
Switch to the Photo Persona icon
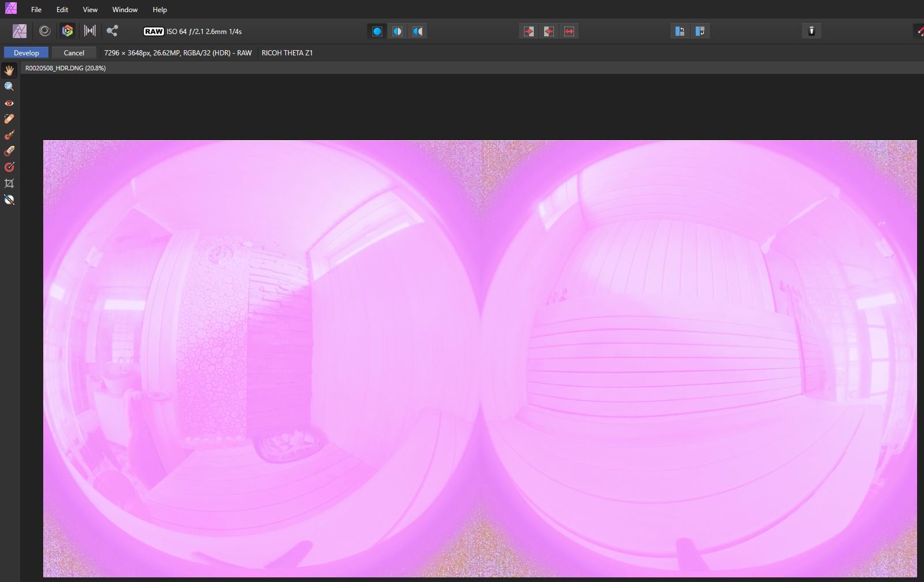click(x=20, y=31)
